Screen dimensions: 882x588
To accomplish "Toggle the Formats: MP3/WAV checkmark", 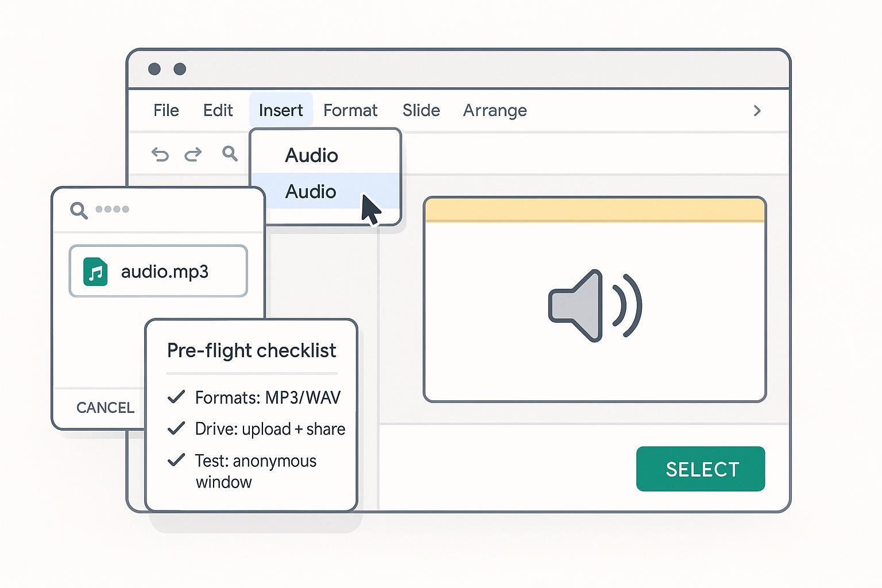I will pos(176,397).
